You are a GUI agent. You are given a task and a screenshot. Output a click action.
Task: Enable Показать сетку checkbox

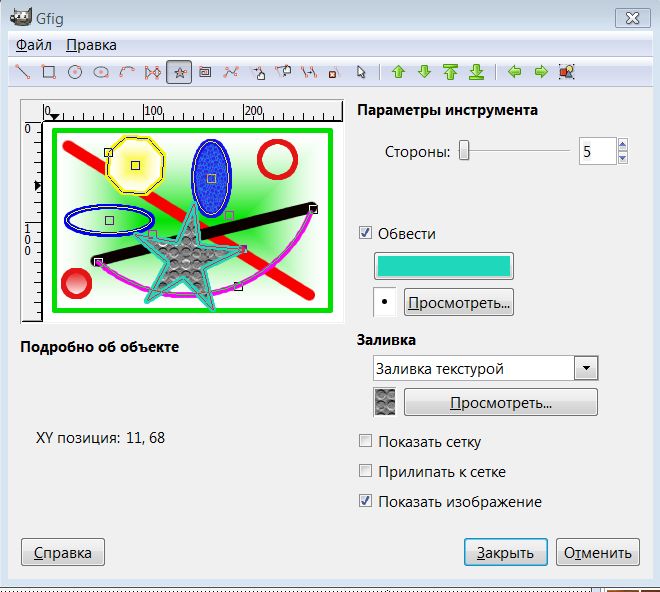pos(366,441)
